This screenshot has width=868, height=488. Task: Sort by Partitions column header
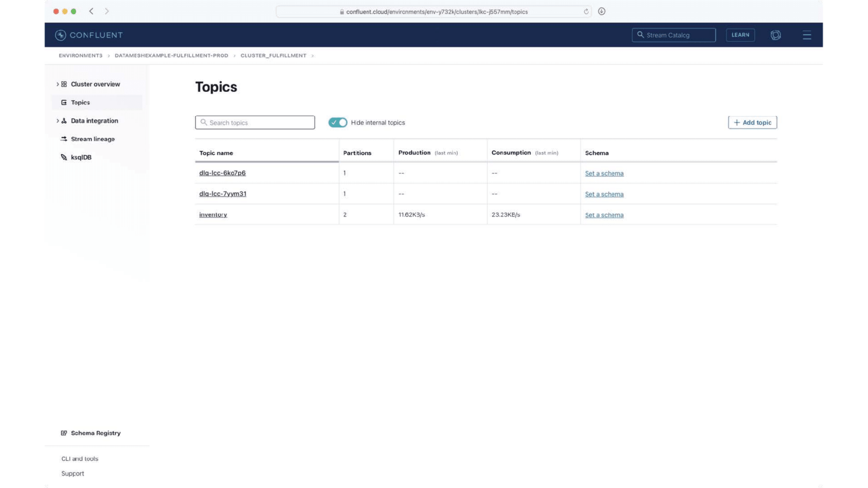(358, 153)
